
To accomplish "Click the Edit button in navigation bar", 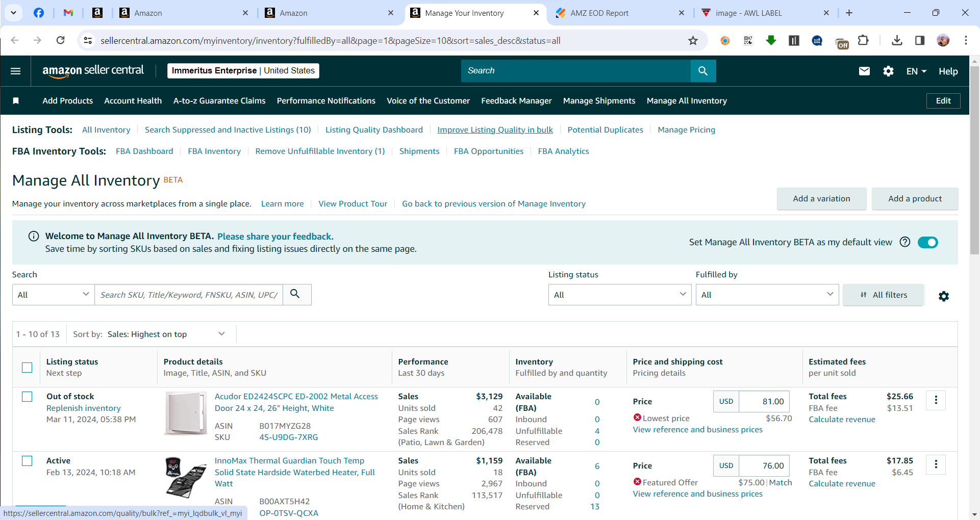I will (943, 101).
